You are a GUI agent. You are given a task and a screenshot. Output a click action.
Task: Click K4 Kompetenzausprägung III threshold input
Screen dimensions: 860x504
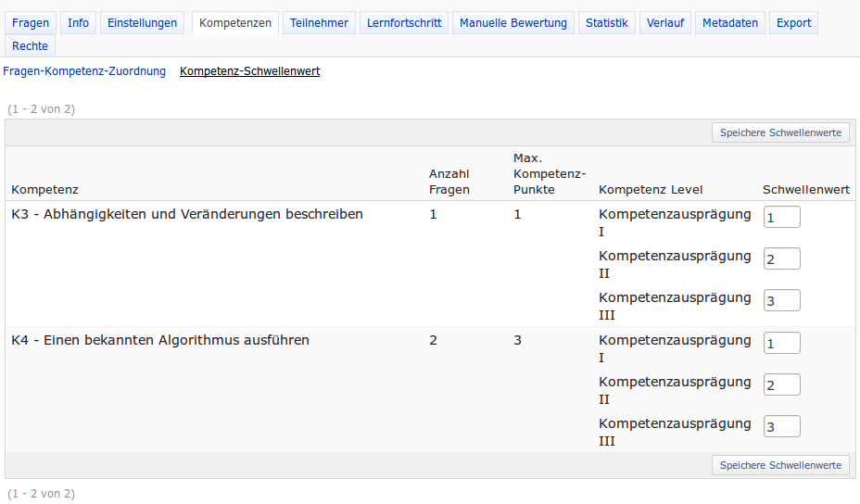point(781,426)
